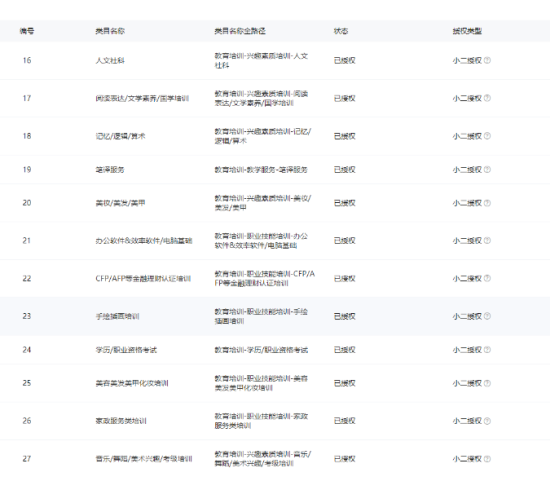550x490 pixels.
Task: Show authorization help icon in row 21
Action: 487,241
